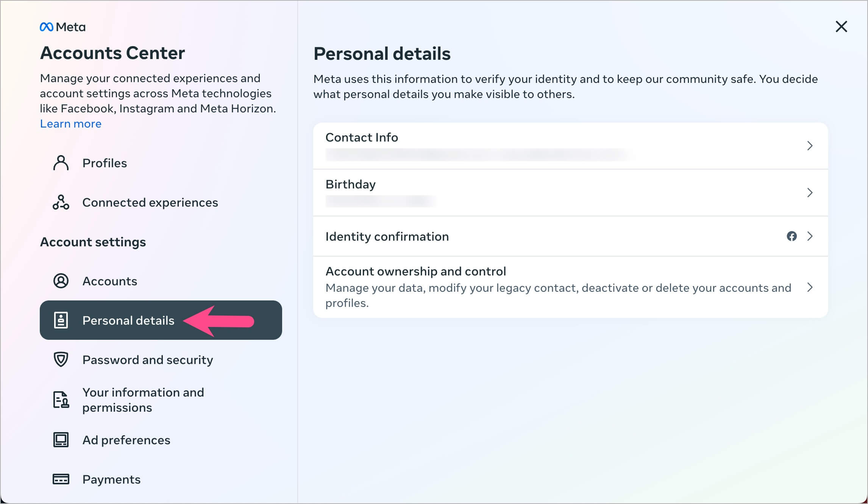Click the Your information and permissions icon
868x504 pixels.
[x=61, y=400]
